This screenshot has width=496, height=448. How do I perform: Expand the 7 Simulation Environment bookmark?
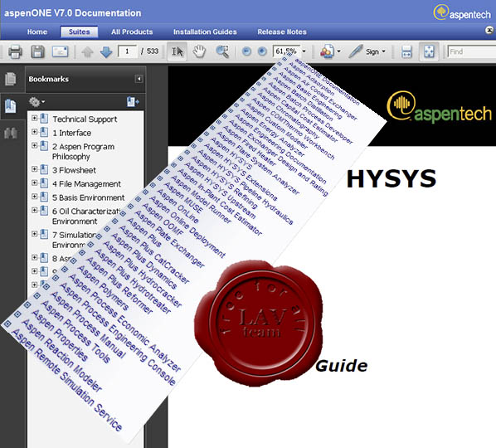pos(35,234)
